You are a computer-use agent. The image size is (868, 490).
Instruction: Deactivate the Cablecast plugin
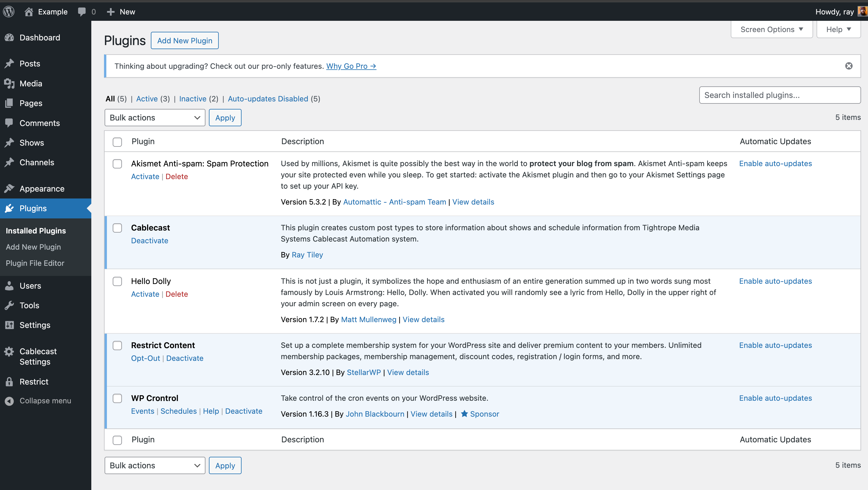tap(150, 241)
